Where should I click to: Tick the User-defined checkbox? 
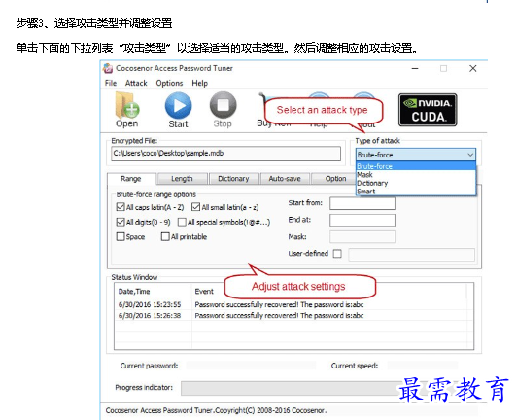(x=337, y=254)
